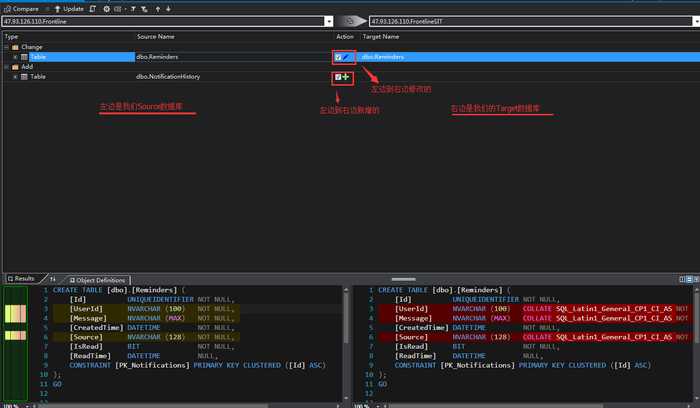Viewport: 700px width, 408px height.
Task: Click the Target Name column header
Action: [x=381, y=37]
